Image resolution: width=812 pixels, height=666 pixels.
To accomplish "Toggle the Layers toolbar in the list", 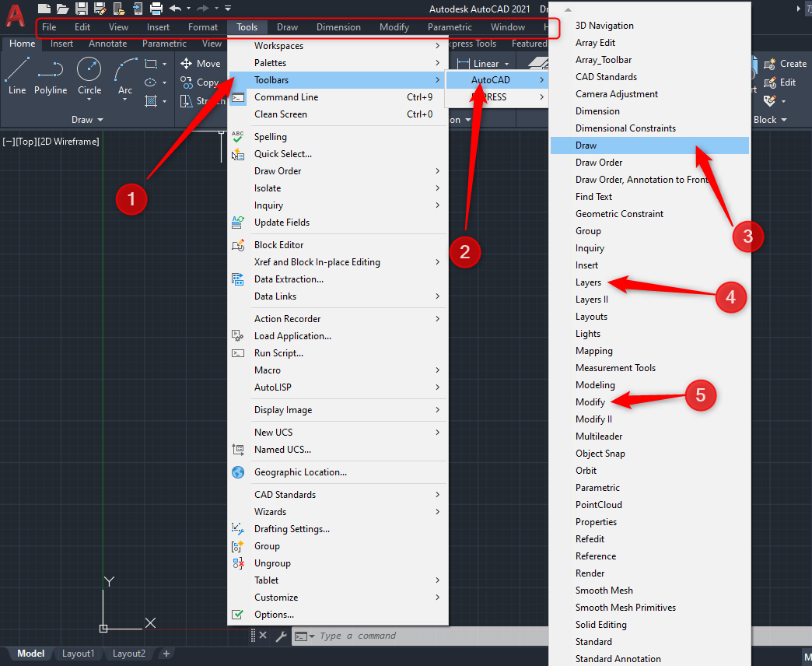I will point(649,282).
